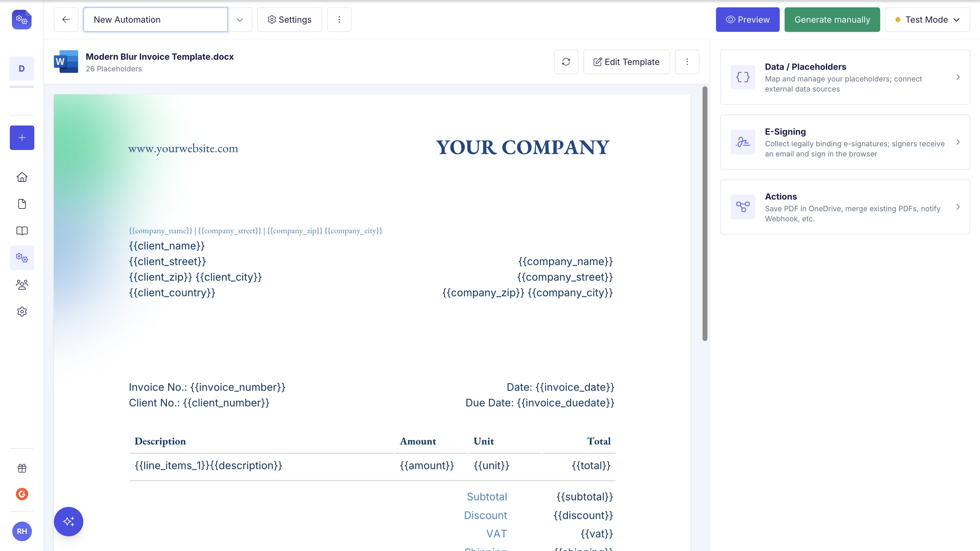
Task: Click the Unit column header
Action: (484, 441)
